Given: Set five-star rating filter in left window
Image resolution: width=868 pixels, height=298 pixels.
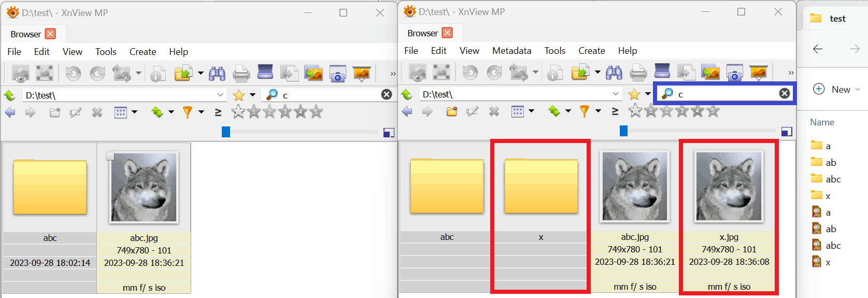Looking at the screenshot, I should pos(316,111).
